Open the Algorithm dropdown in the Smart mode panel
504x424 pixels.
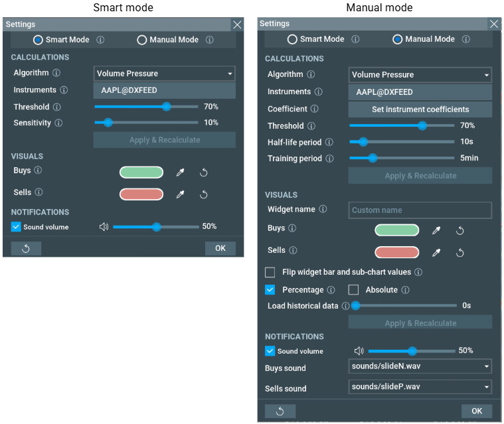pyautogui.click(x=165, y=74)
